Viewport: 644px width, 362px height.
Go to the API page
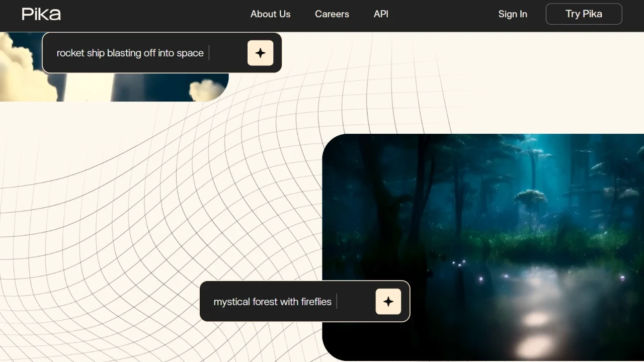381,14
